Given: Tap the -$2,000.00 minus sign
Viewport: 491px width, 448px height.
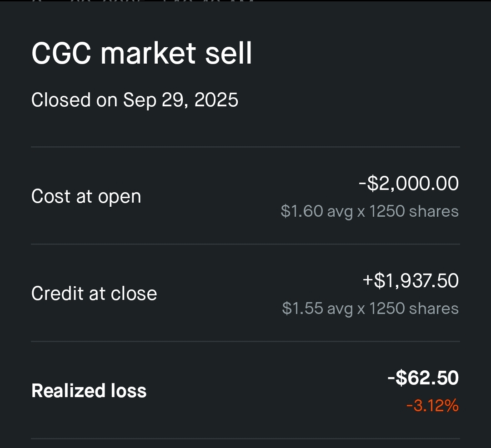Looking at the screenshot, I should tap(362, 184).
